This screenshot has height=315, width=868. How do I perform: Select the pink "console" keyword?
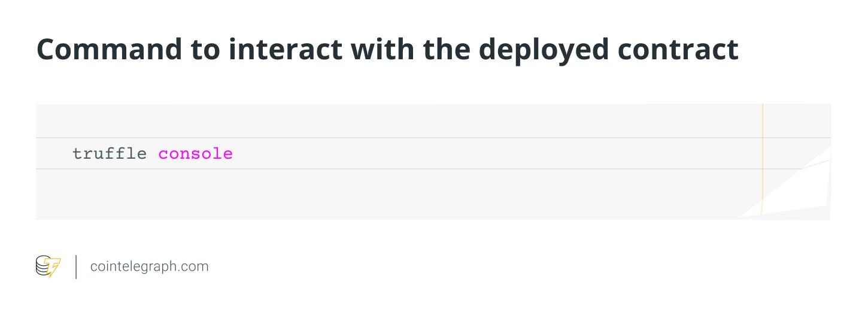[x=195, y=154]
